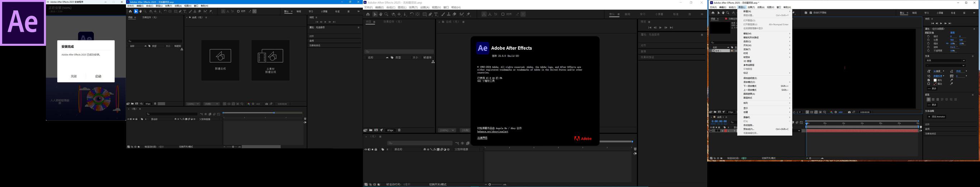The width and height of the screenshot is (980, 187).
Task: Select the Rectangle shape tool in the middle window
Action: (x=425, y=14)
